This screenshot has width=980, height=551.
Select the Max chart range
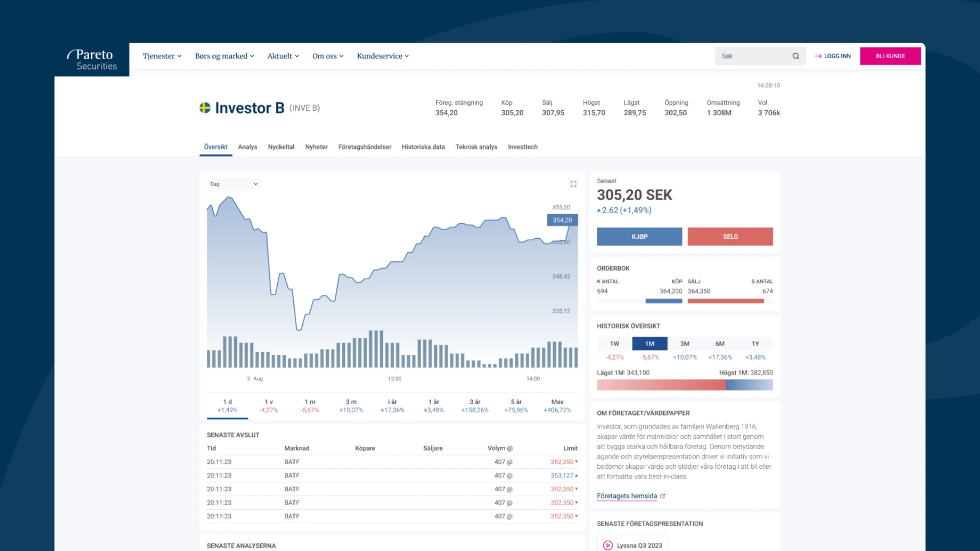[557, 406]
